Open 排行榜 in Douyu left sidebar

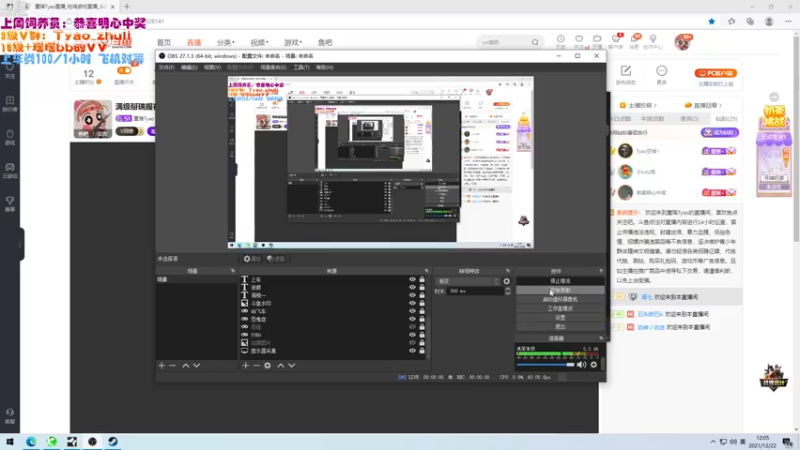point(10,104)
